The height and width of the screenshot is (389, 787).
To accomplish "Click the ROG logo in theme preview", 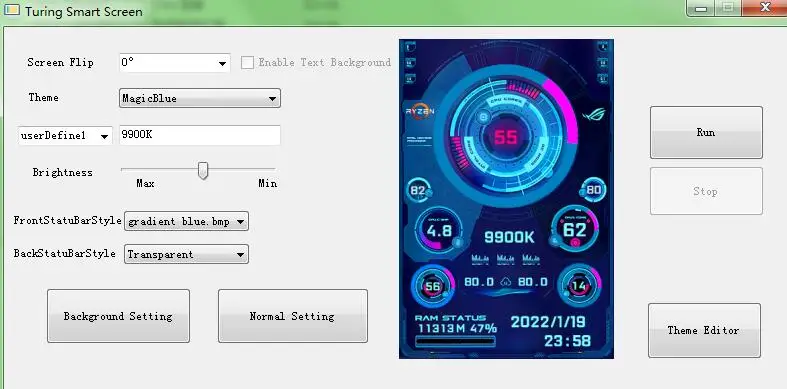I will click(x=594, y=114).
